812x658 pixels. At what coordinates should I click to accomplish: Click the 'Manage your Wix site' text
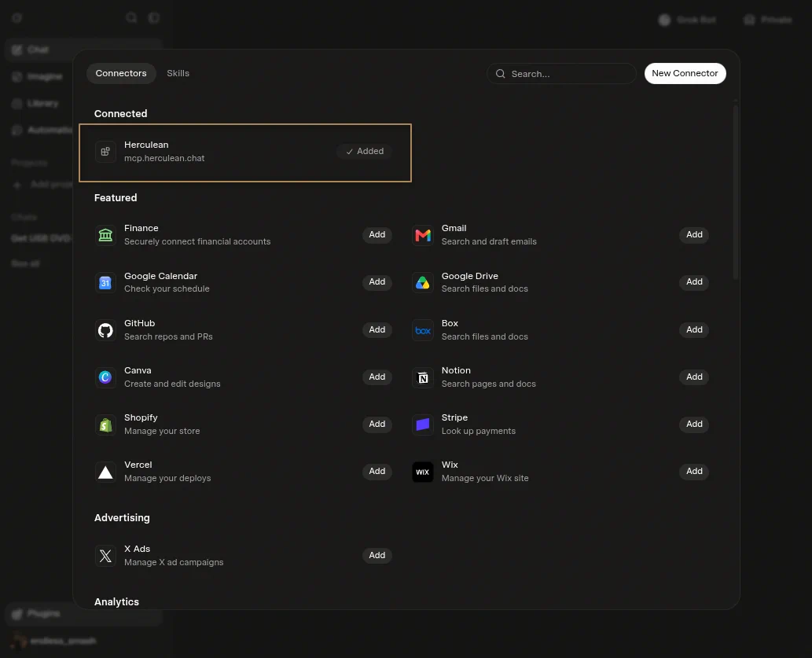tap(485, 478)
